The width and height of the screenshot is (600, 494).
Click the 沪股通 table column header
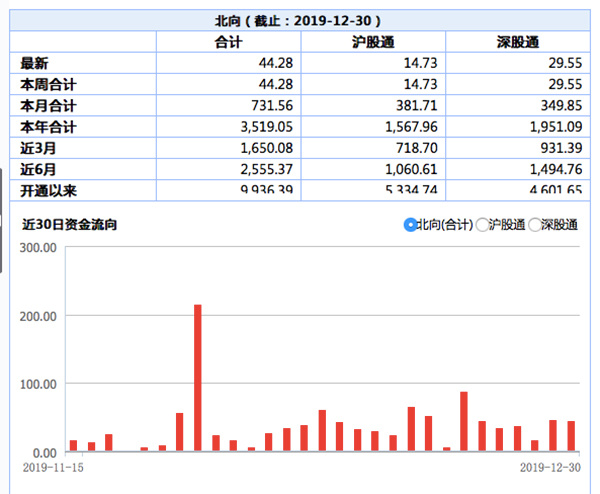[x=372, y=42]
